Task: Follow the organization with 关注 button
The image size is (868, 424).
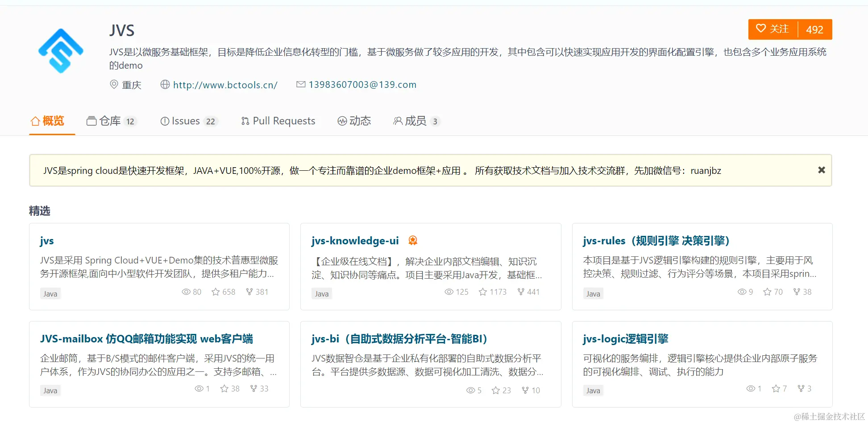Action: [x=773, y=29]
